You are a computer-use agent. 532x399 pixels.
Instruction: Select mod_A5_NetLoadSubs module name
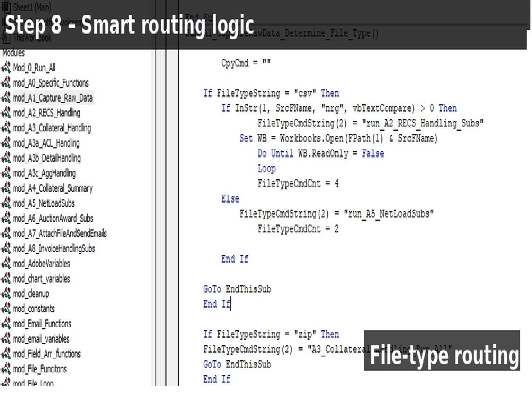click(x=44, y=204)
